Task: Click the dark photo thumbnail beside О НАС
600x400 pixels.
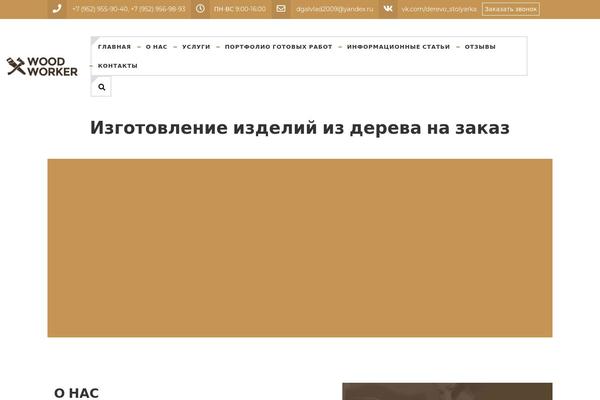Action: click(x=447, y=391)
